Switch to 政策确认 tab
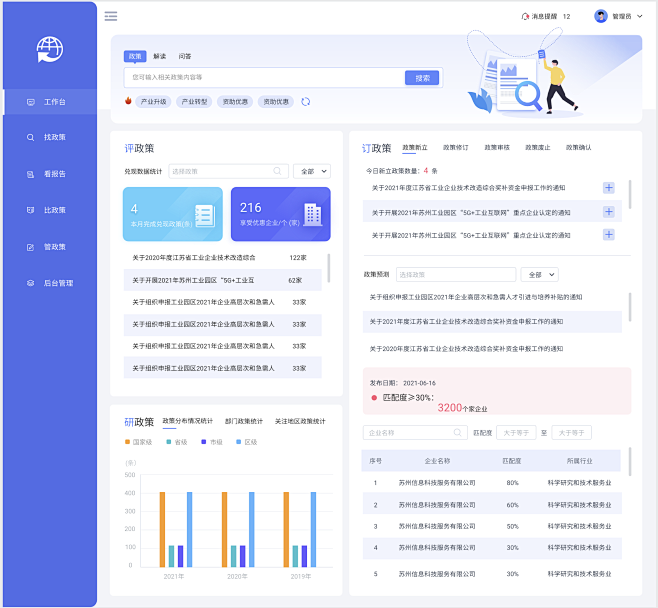The image size is (658, 608). pos(578,148)
